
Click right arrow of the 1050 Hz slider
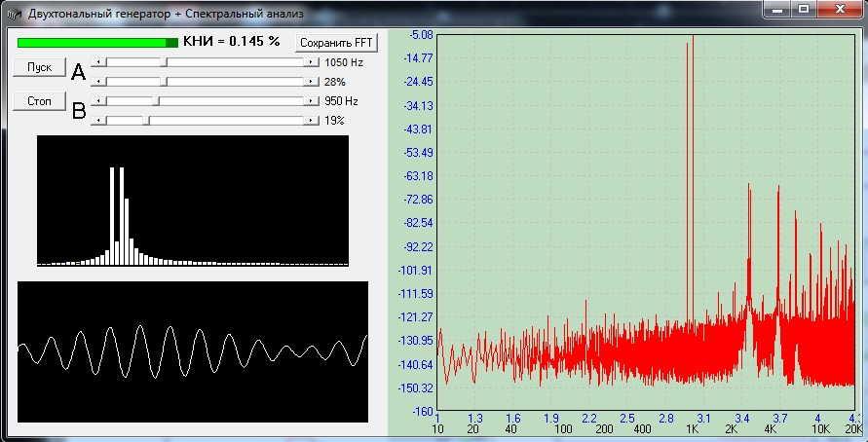pos(311,61)
